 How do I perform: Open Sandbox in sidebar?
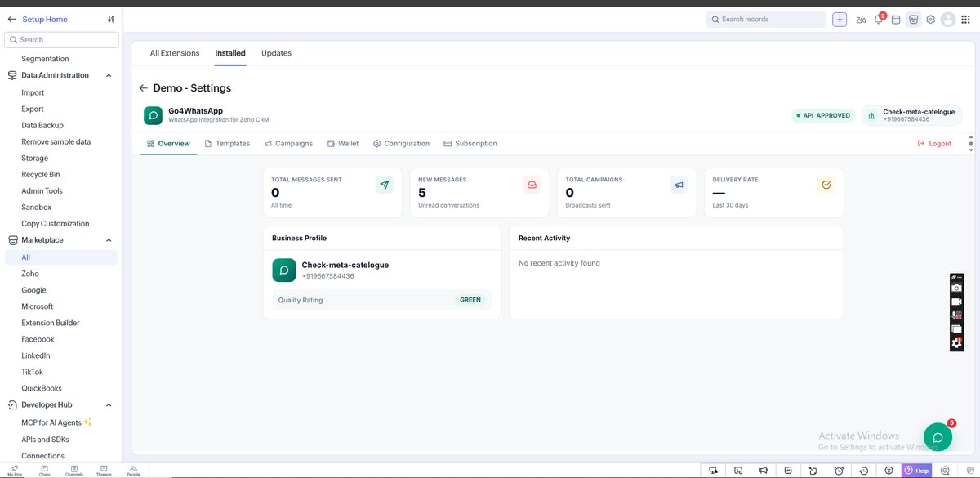click(x=36, y=207)
